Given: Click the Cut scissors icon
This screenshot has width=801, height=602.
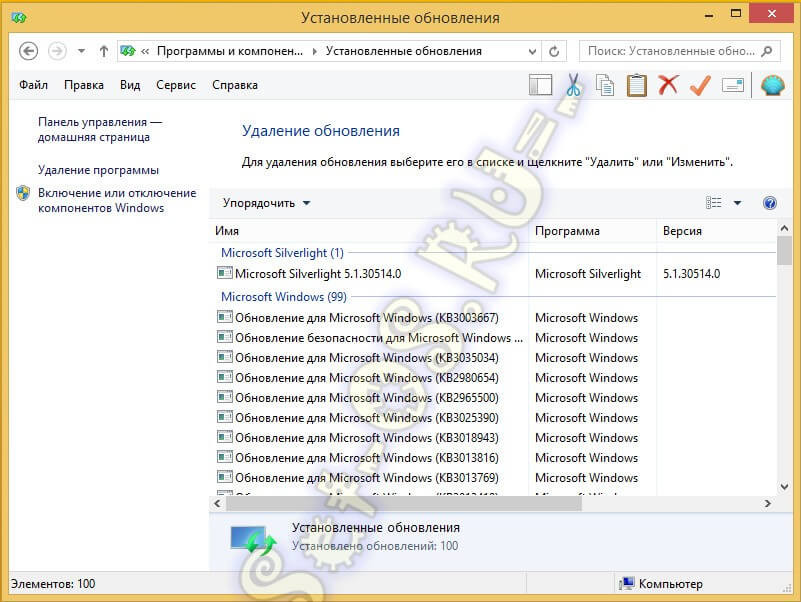Looking at the screenshot, I should (x=573, y=85).
